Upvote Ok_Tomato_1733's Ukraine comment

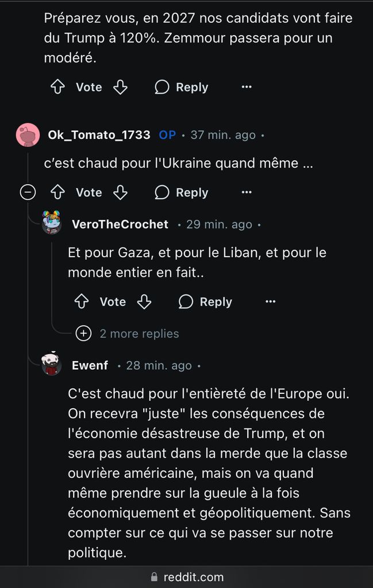[57, 192]
